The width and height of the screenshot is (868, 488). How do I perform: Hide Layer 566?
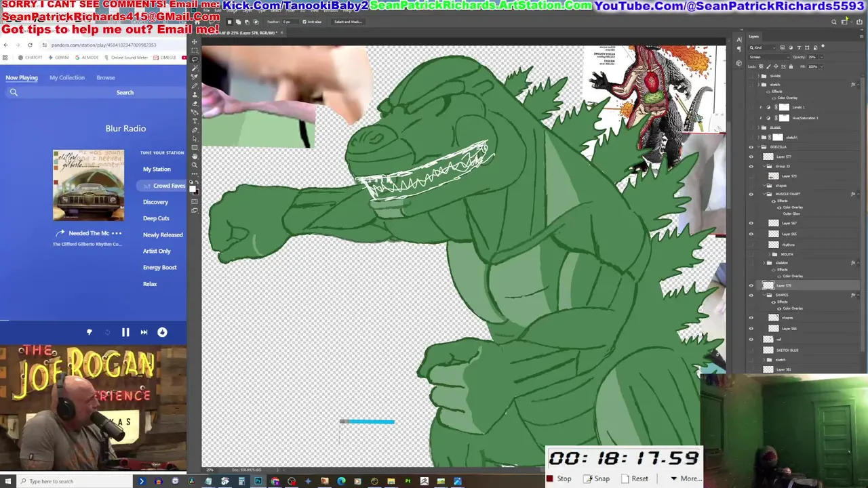[751, 329]
